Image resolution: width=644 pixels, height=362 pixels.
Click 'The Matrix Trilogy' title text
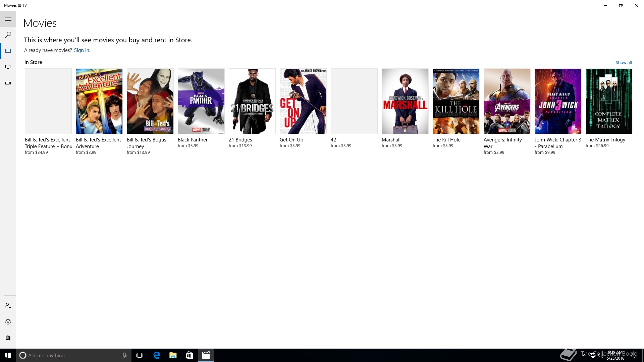click(605, 140)
